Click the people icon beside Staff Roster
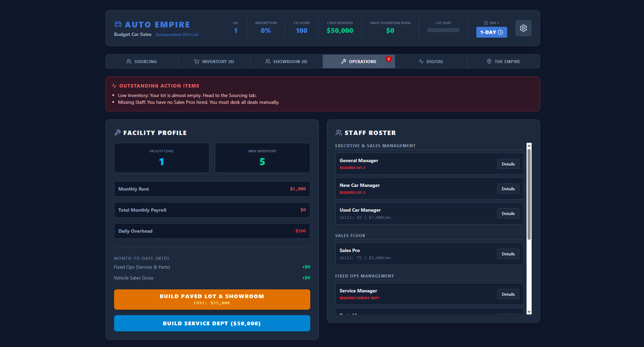 [338, 133]
